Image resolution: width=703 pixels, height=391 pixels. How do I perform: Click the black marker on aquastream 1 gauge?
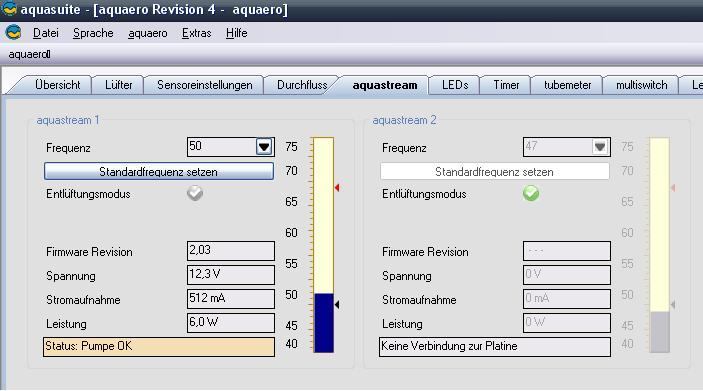[337, 304]
